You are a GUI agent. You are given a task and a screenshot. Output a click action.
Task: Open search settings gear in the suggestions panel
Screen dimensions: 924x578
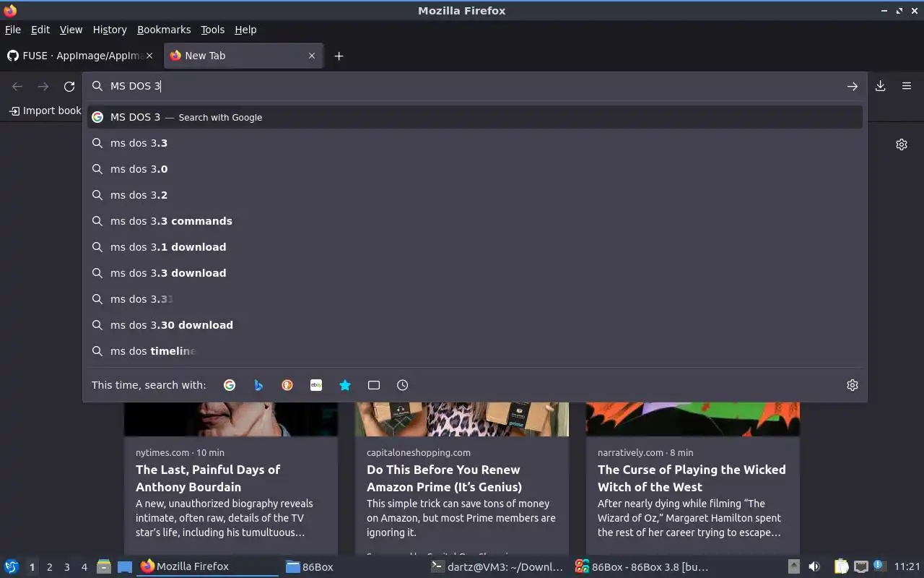[853, 385]
